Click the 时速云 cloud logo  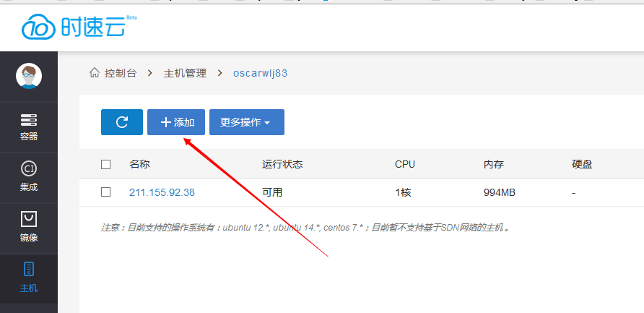pos(79,27)
